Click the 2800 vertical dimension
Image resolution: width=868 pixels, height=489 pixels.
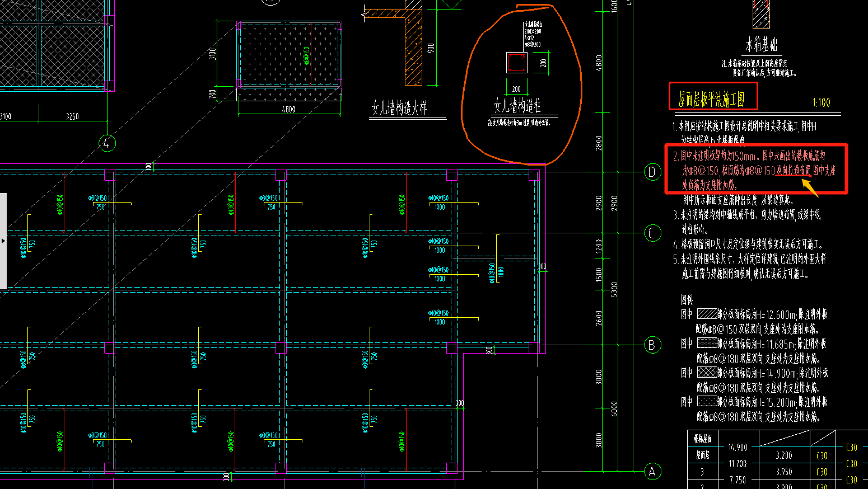pos(599,143)
